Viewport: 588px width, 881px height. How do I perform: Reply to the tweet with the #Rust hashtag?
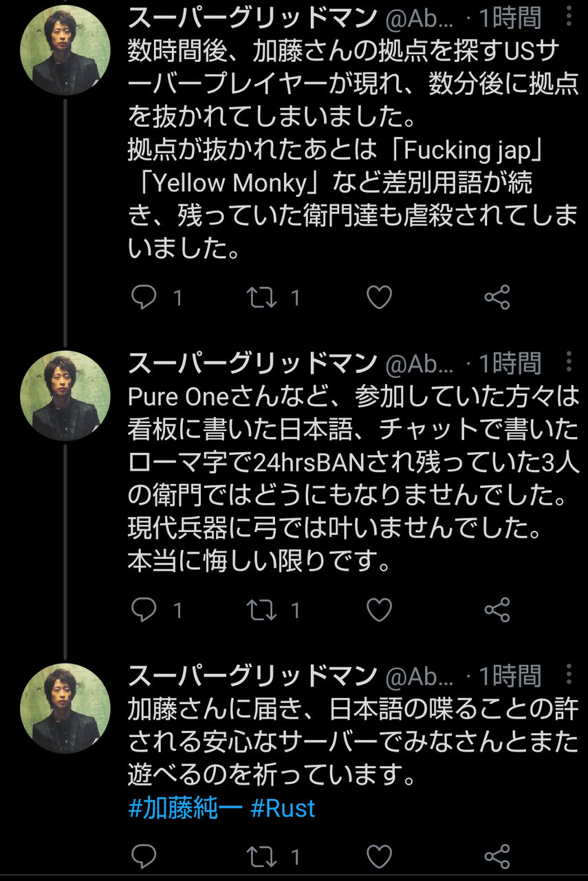tap(144, 856)
